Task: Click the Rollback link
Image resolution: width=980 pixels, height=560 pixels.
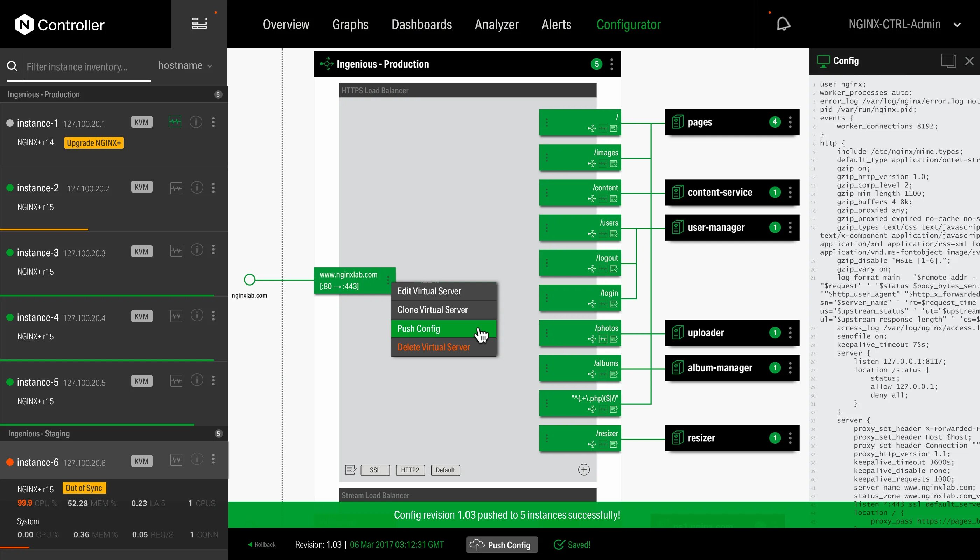Action: click(x=261, y=545)
